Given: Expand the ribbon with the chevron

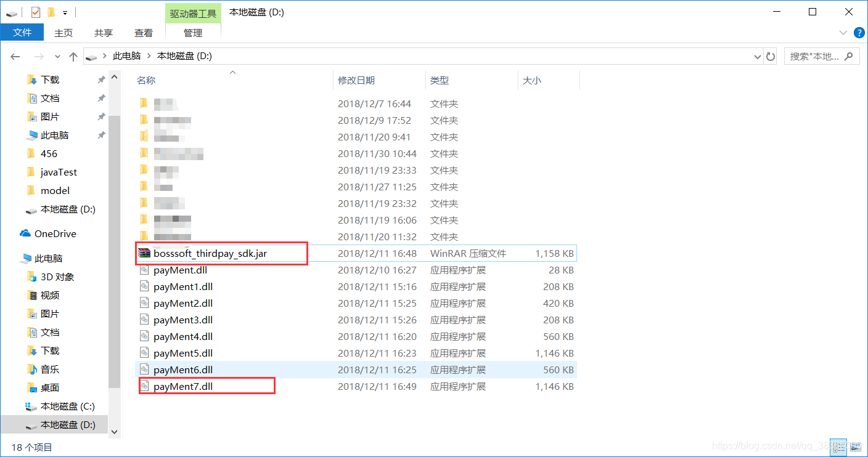Looking at the screenshot, I should tap(843, 33).
